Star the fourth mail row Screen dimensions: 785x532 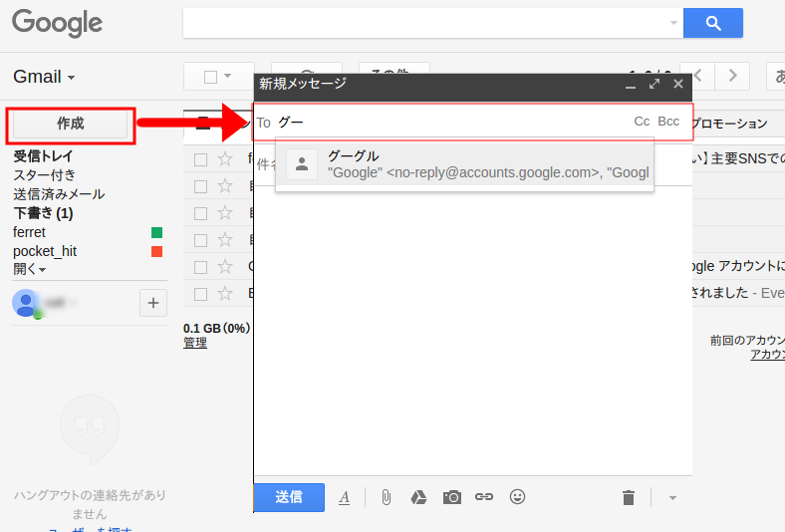pyautogui.click(x=225, y=240)
